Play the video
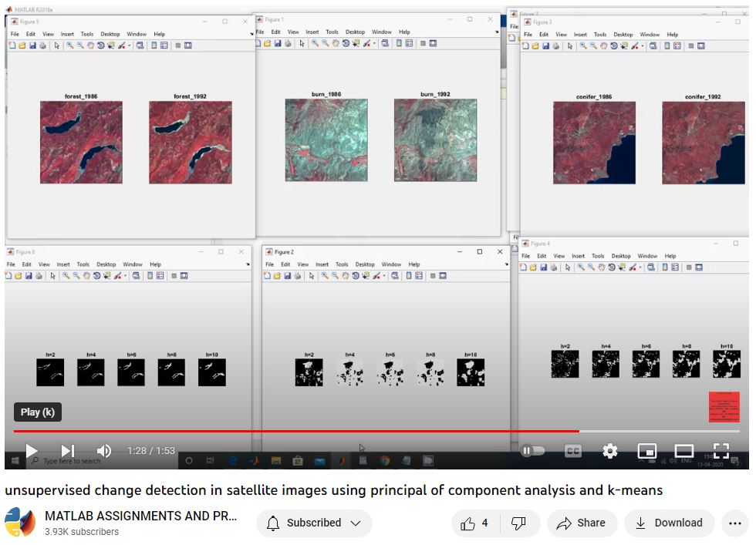 click(x=32, y=451)
